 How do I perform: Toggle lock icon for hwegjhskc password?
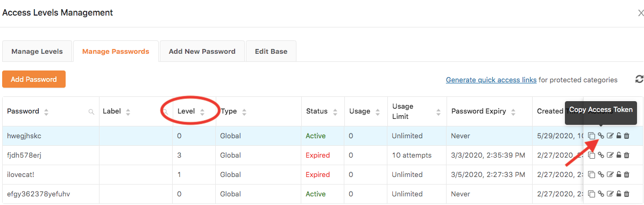point(619,136)
